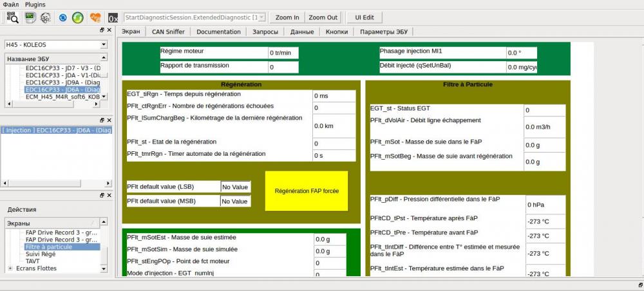Open the H45 - KOLEOS vehicle dropdown
644x291 pixels.
pyautogui.click(x=104, y=44)
